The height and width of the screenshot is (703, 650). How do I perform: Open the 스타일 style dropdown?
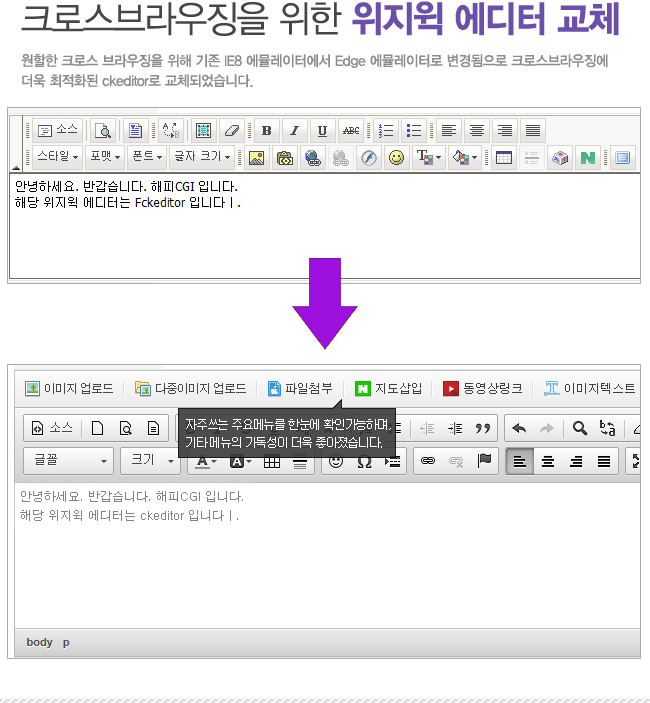pyautogui.click(x=57, y=157)
